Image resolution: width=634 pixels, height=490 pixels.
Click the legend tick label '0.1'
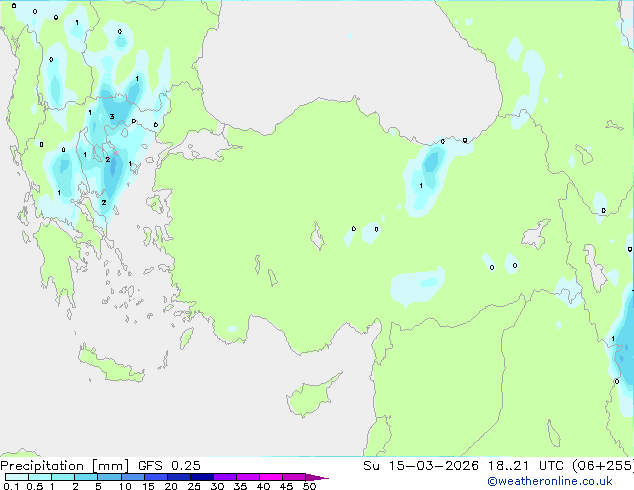[x=11, y=486]
